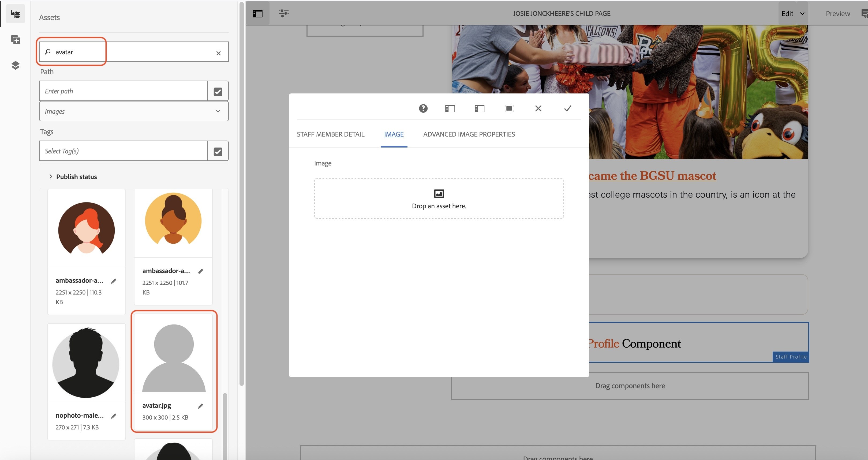Toggle the checkbox beside Select Tag(s)
The width and height of the screenshot is (868, 460).
point(218,151)
